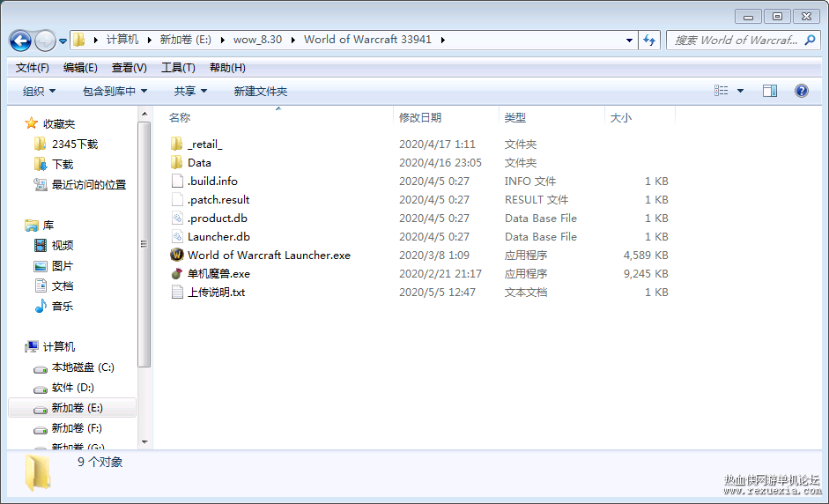Select the Launcher.db file icon
Viewport: 829px width, 504px height.
click(x=177, y=236)
